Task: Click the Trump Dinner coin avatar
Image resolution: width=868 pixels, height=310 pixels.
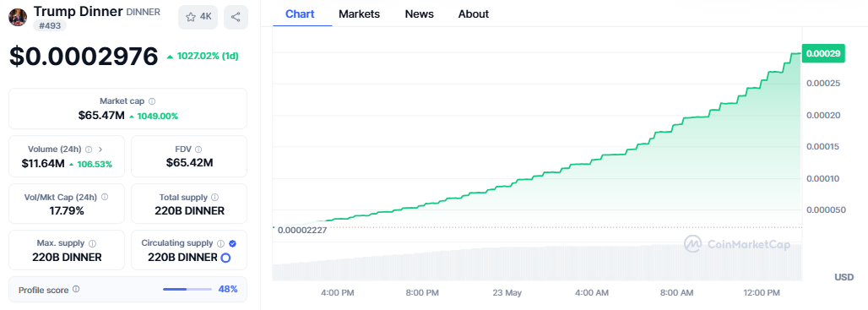Action: click(18, 17)
